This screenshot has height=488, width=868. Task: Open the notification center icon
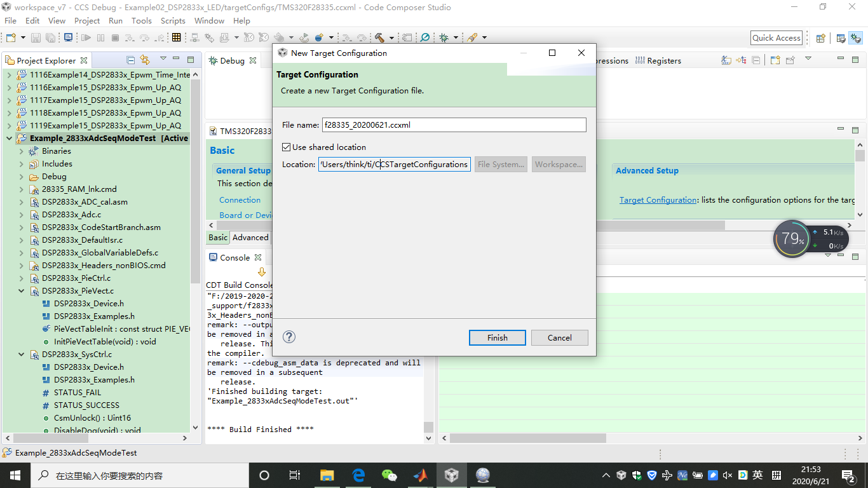(848, 475)
